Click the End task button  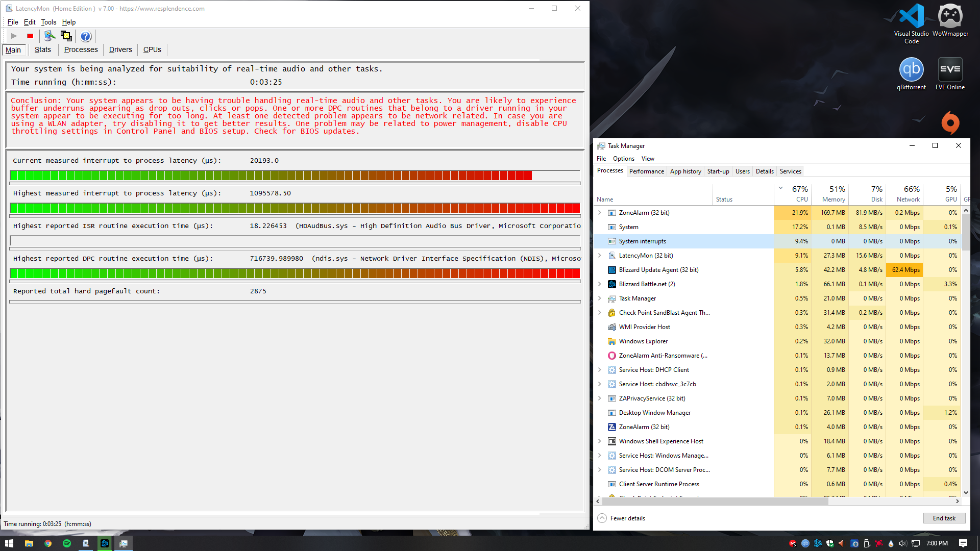944,518
